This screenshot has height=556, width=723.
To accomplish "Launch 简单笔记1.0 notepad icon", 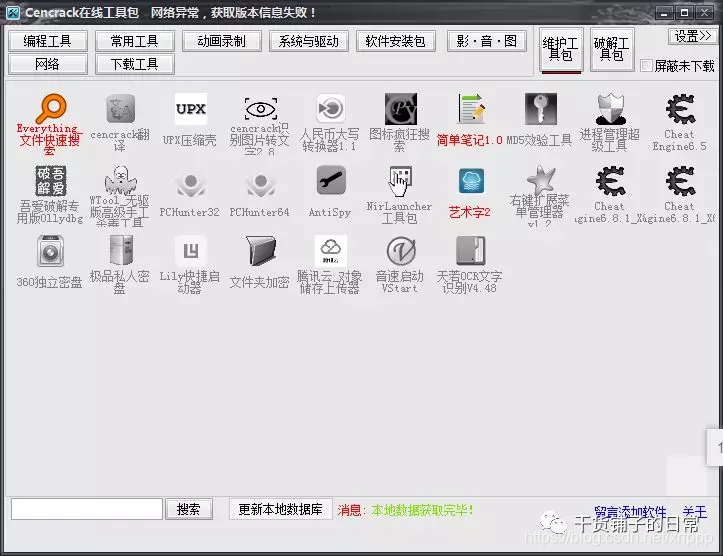I will (x=471, y=109).
